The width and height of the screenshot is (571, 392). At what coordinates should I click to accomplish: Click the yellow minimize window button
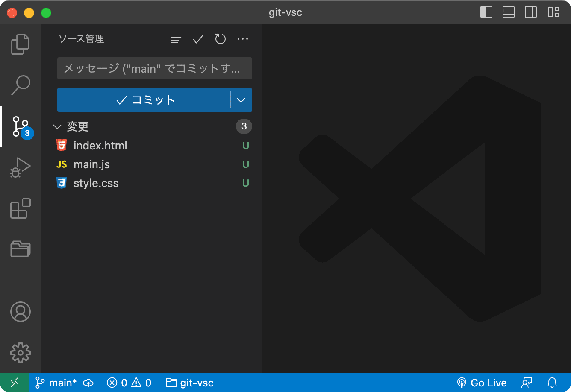(x=29, y=13)
